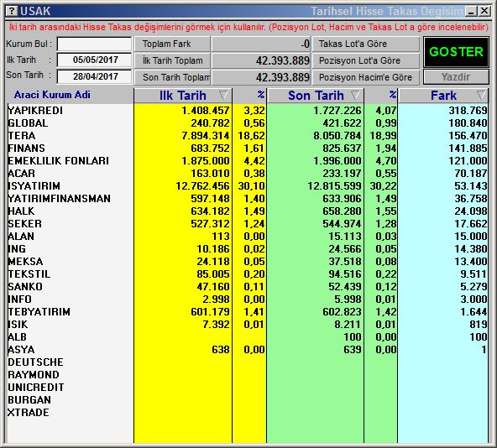The image size is (497, 448).
Task: Select the TEKSTIL row
Action: tap(247, 274)
